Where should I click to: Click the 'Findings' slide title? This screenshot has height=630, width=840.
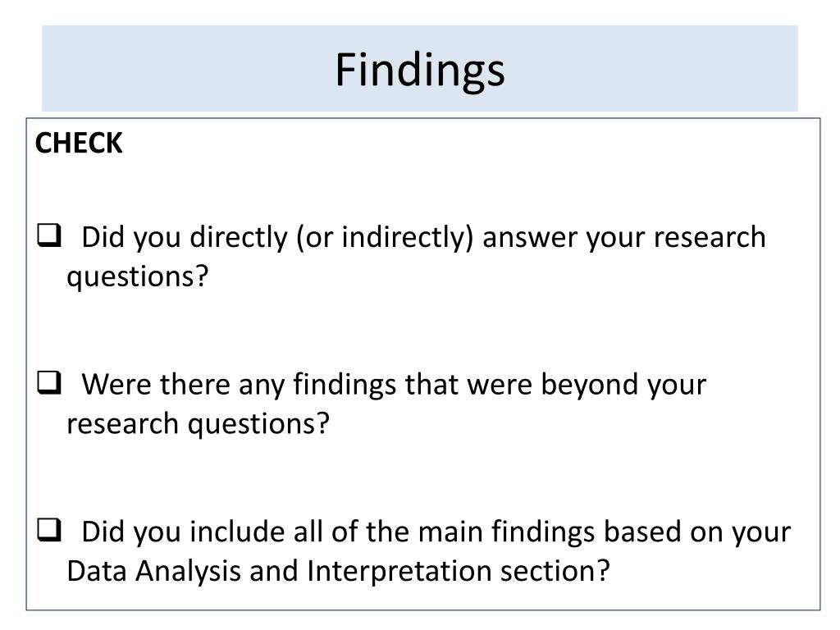pyautogui.click(x=420, y=71)
